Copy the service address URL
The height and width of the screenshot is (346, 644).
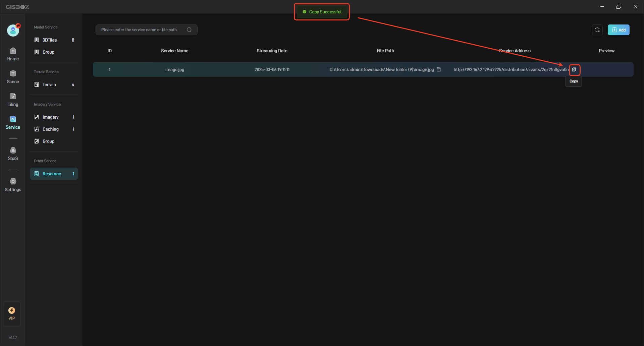574,70
